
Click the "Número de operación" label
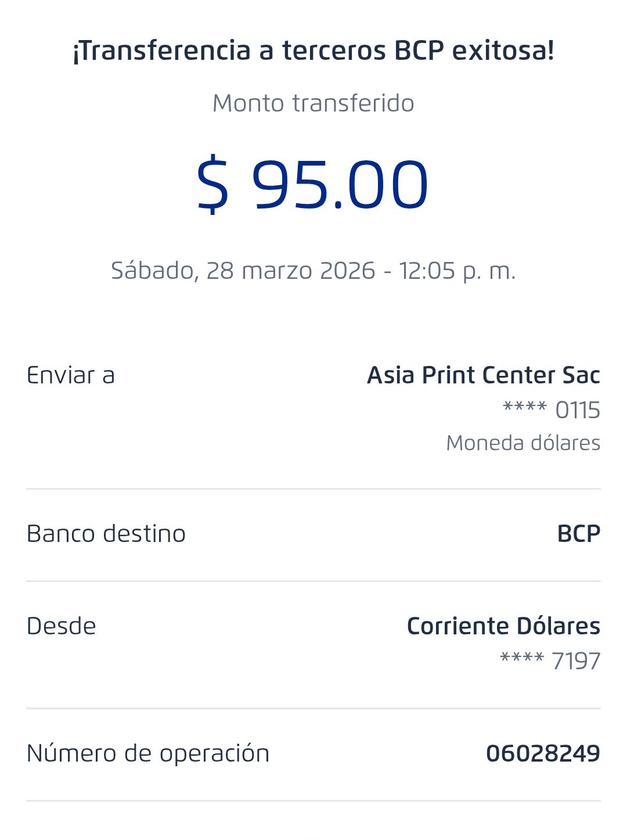coord(148,753)
